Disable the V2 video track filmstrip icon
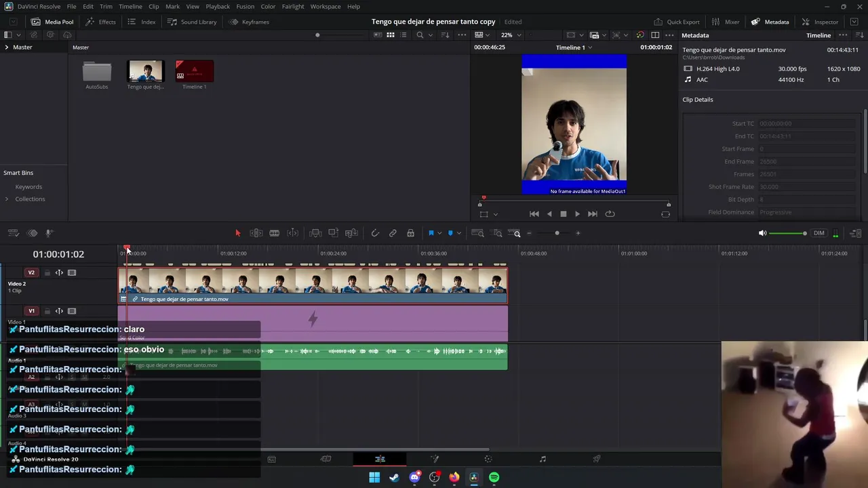 click(x=72, y=272)
